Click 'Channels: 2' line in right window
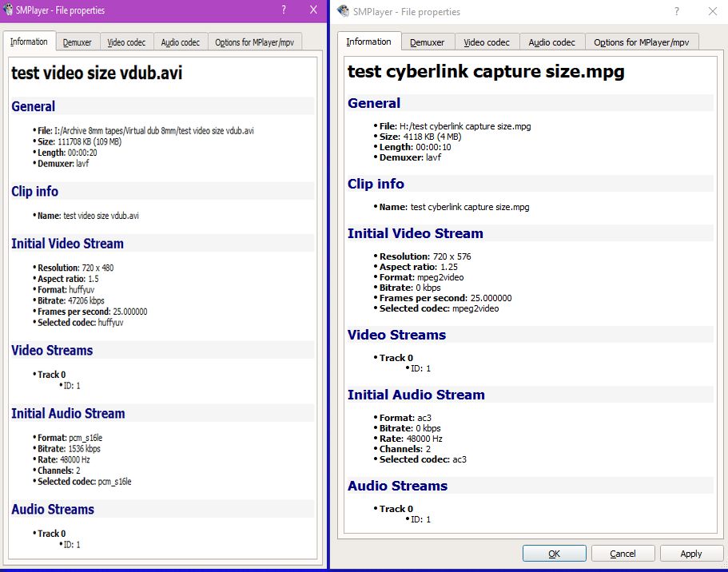728x572 pixels. pyautogui.click(x=405, y=449)
